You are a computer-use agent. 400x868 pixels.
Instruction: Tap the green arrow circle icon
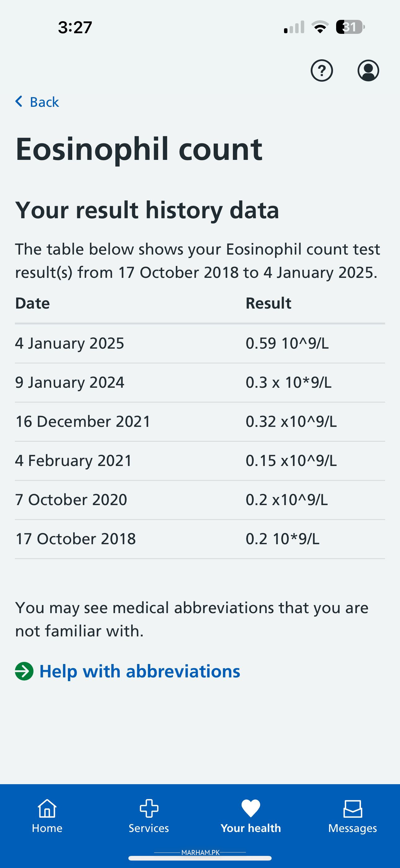24,671
